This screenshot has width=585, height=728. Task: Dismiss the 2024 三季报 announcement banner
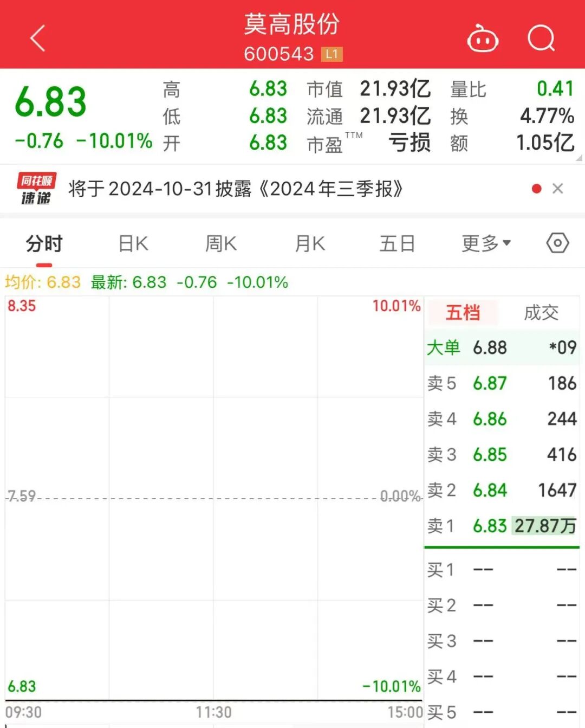coord(558,189)
